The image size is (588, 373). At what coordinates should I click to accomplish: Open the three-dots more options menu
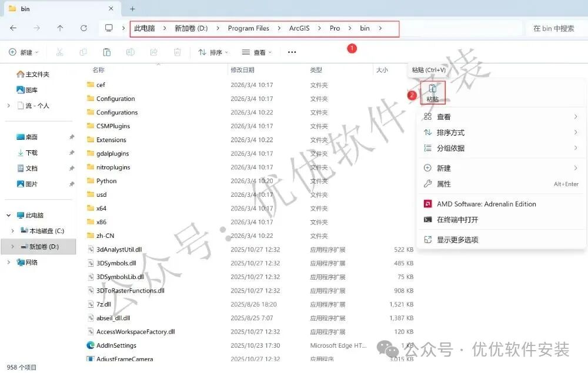click(x=292, y=52)
